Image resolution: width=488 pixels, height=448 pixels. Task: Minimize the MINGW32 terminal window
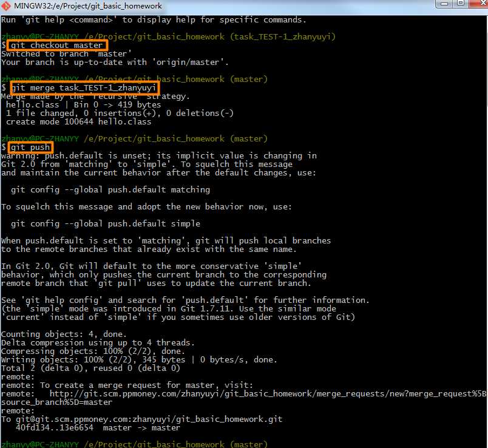(x=444, y=4)
